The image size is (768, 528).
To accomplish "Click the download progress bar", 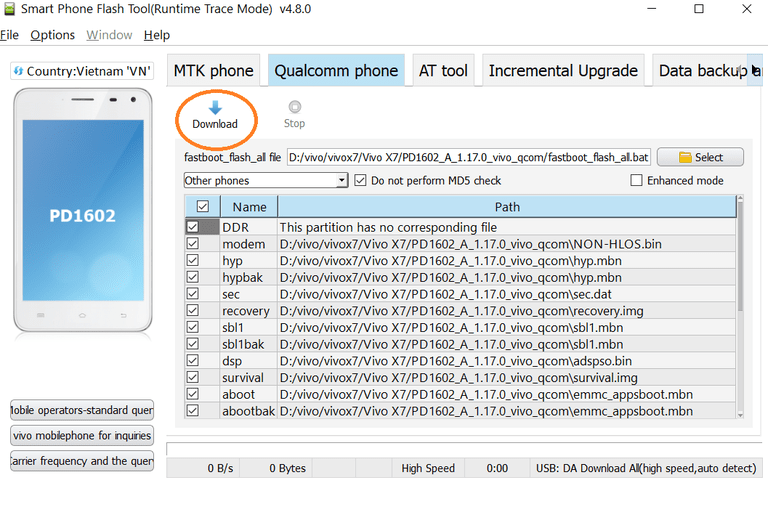I will [x=464, y=449].
